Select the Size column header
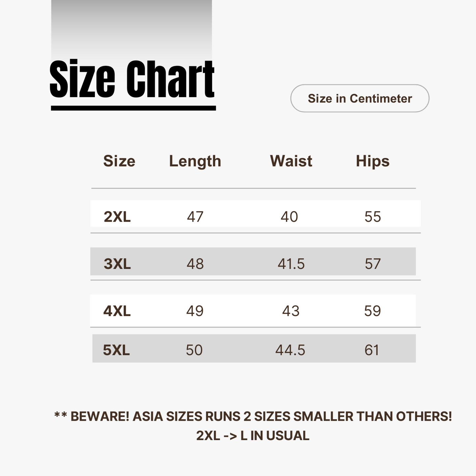Screen dimensions: 476x476 coord(119,161)
